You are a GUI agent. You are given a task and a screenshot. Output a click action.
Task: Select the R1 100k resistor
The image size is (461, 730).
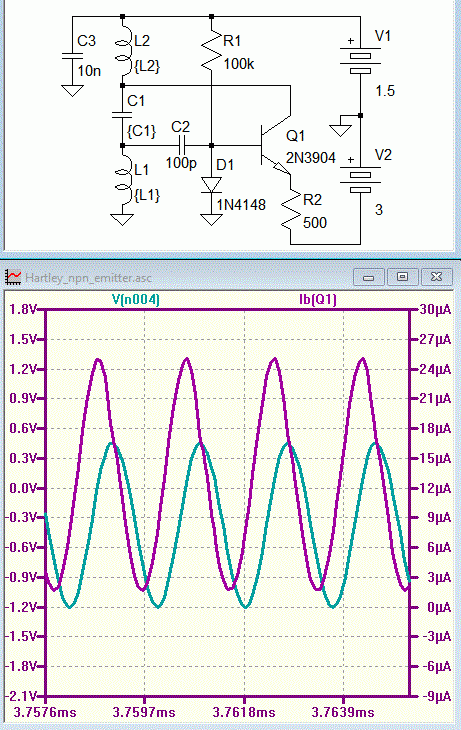pos(211,51)
